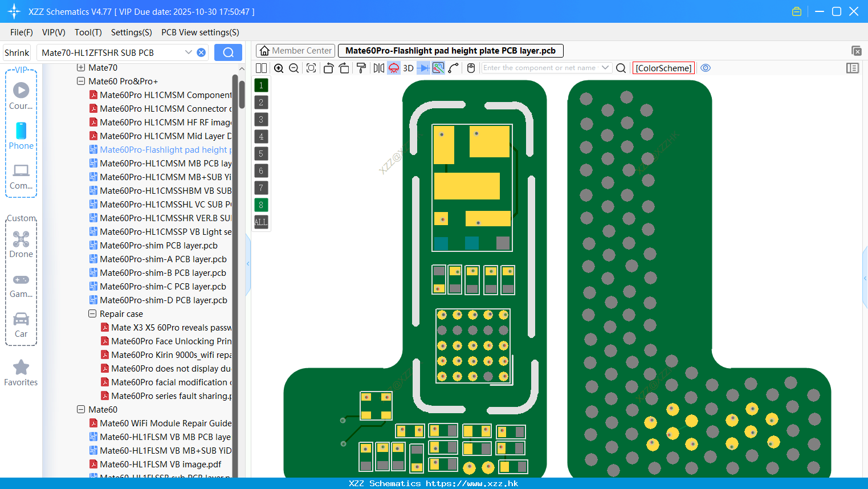
Task: Collapse the Mate60 Pro&Pro+ node
Action: (x=81, y=81)
